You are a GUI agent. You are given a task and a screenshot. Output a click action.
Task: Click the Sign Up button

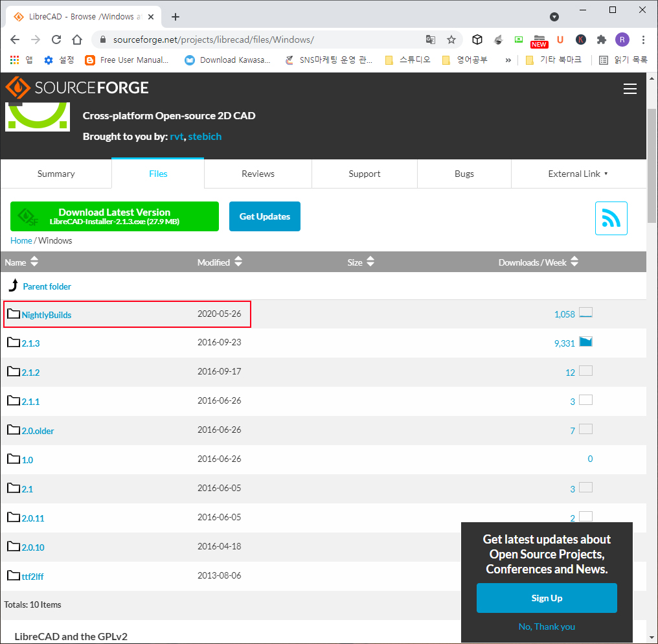[547, 598]
